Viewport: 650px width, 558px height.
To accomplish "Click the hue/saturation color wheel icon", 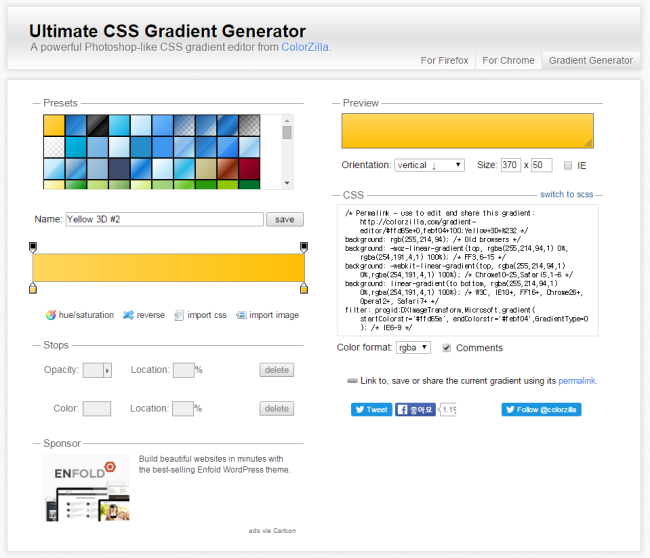I will (51, 315).
